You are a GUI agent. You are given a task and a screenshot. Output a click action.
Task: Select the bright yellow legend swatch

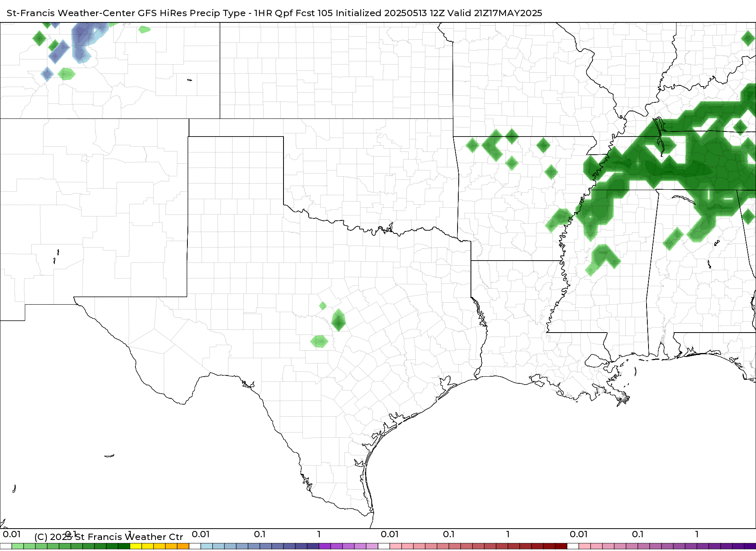click(136, 546)
